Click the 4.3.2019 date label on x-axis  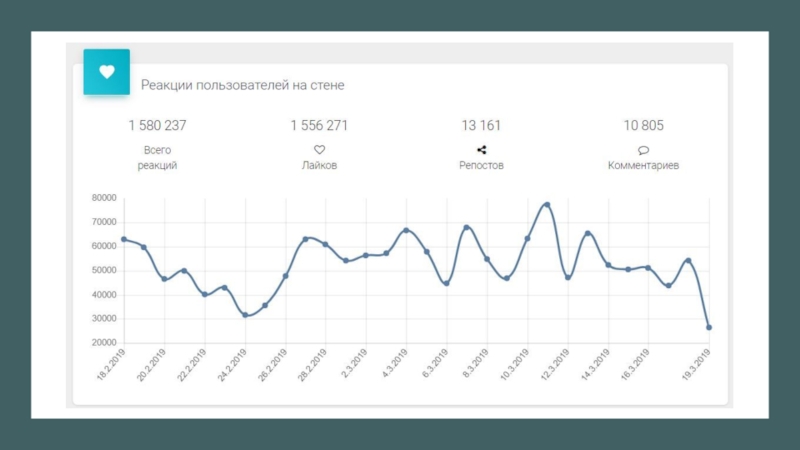tap(395, 362)
